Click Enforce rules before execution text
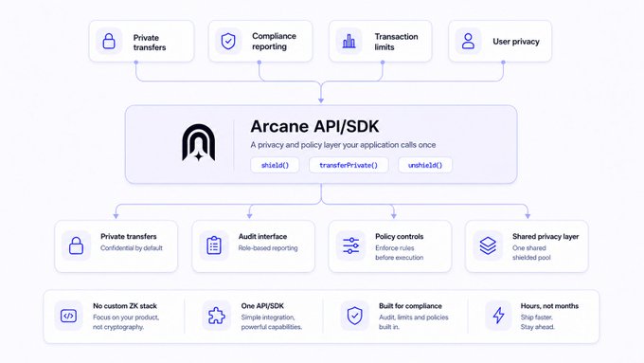The width and height of the screenshot is (644, 363). point(400,253)
